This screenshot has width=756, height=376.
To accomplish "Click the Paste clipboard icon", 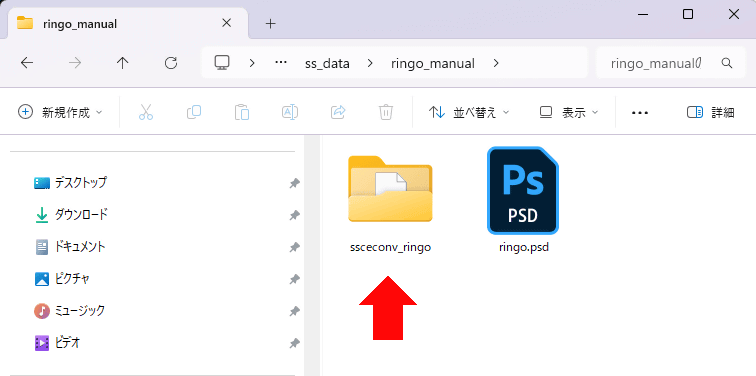I will (x=242, y=112).
